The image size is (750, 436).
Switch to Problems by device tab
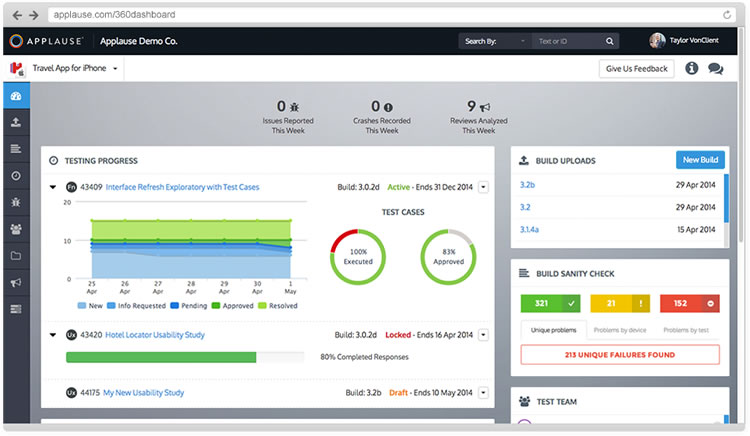point(619,329)
